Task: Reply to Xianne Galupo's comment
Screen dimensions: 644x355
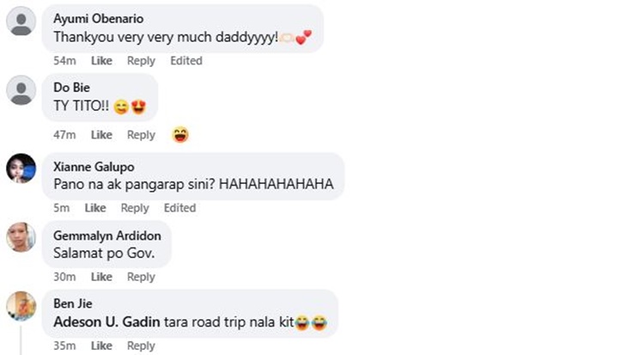Action: (x=135, y=208)
